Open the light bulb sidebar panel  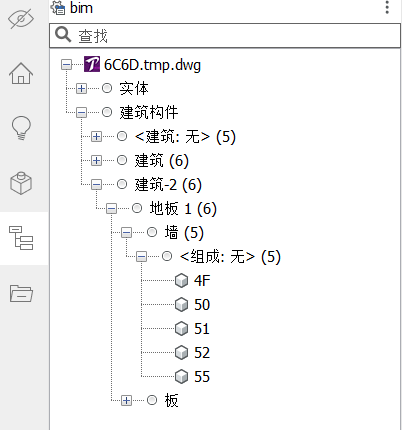21,128
